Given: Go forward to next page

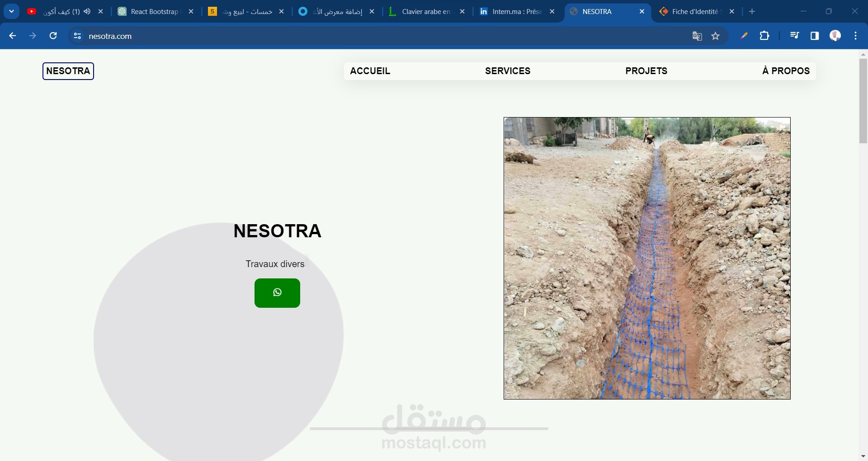Looking at the screenshot, I should point(33,36).
